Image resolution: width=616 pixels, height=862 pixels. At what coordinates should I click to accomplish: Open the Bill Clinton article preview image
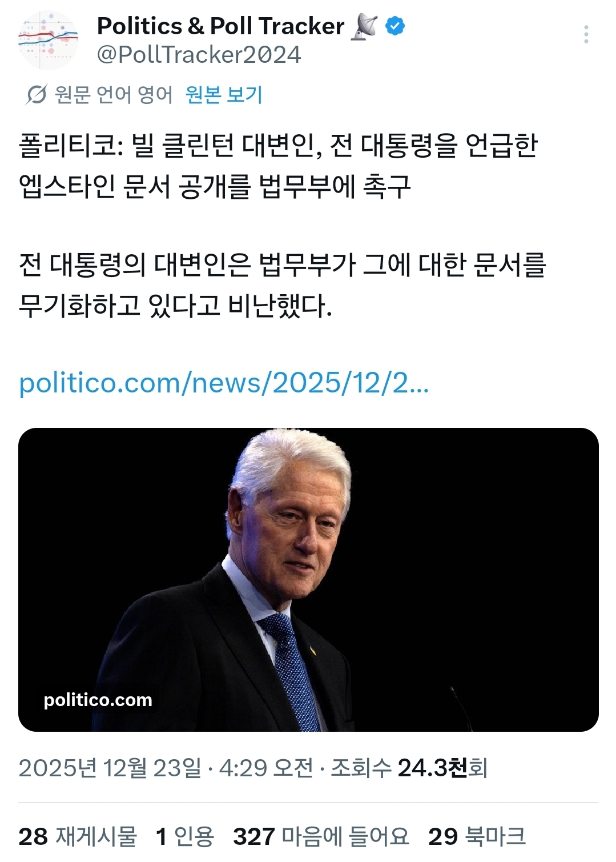308,579
